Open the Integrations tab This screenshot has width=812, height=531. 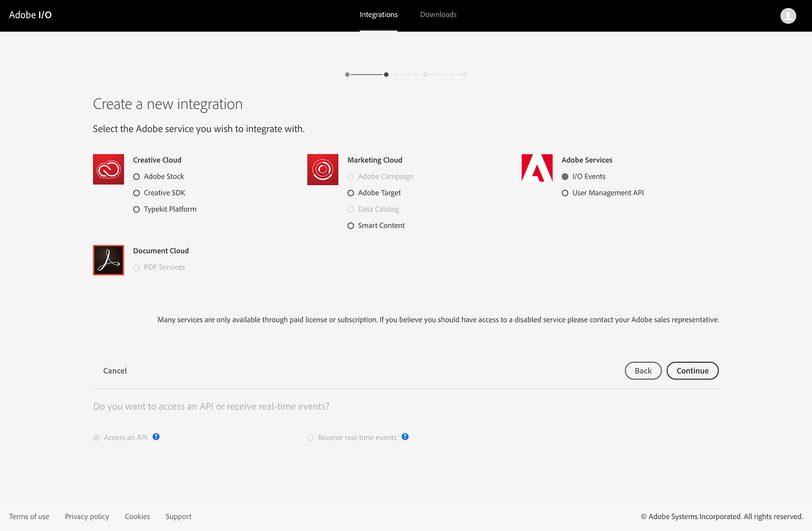click(x=379, y=15)
